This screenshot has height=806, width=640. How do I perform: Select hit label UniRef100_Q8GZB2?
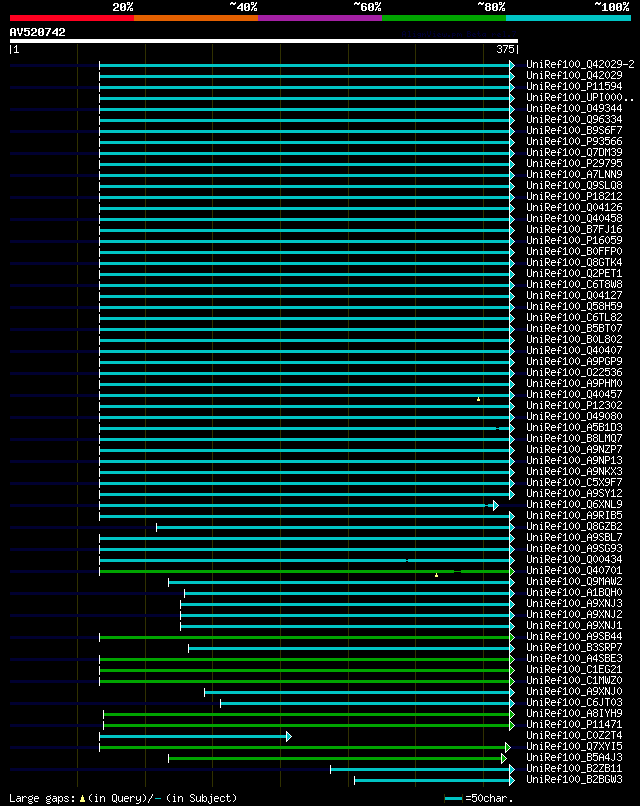574,526
